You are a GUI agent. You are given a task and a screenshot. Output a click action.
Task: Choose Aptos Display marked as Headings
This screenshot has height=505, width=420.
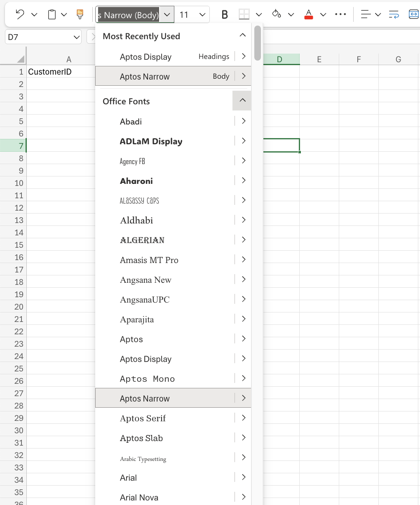coord(145,56)
